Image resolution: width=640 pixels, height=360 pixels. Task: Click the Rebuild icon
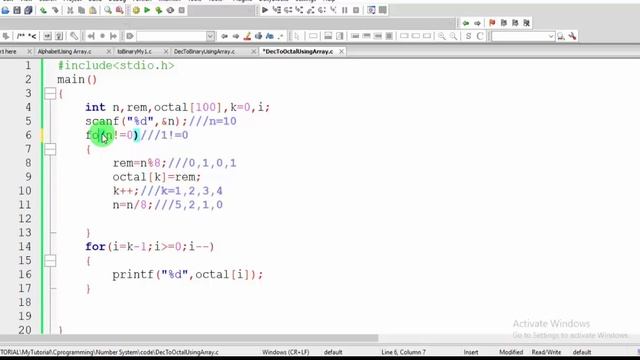(x=170, y=10)
